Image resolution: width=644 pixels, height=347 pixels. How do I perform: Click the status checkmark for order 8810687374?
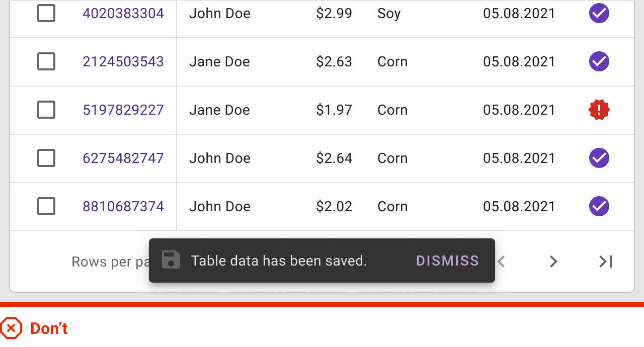click(599, 206)
